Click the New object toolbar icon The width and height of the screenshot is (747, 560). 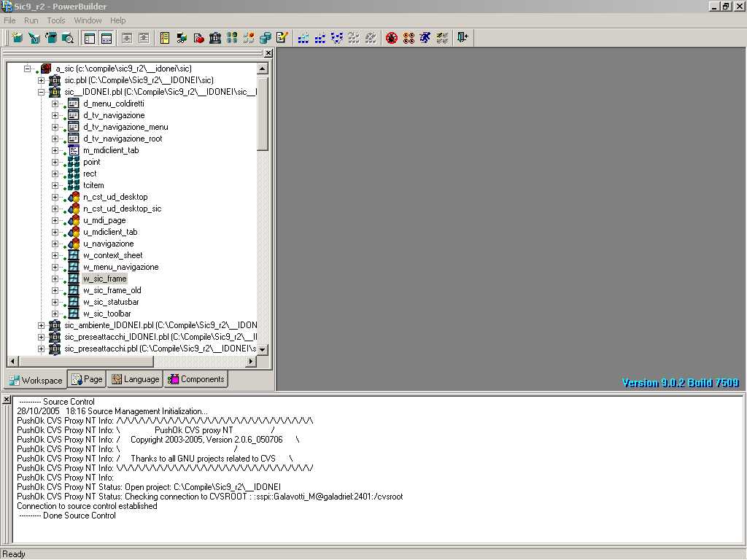(x=17, y=38)
